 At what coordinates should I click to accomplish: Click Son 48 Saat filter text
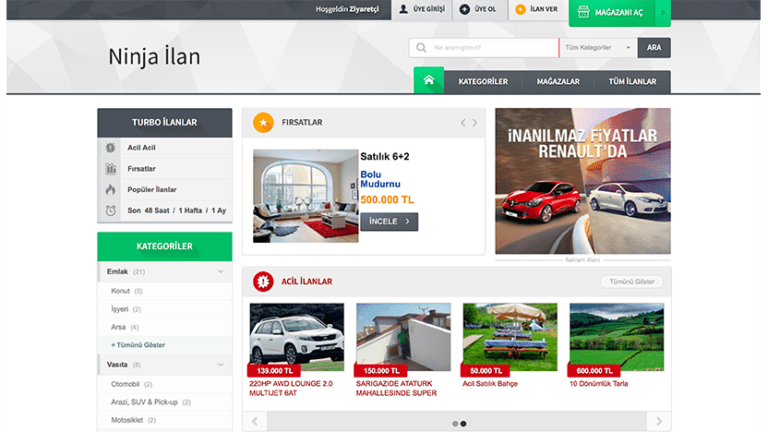click(x=148, y=211)
